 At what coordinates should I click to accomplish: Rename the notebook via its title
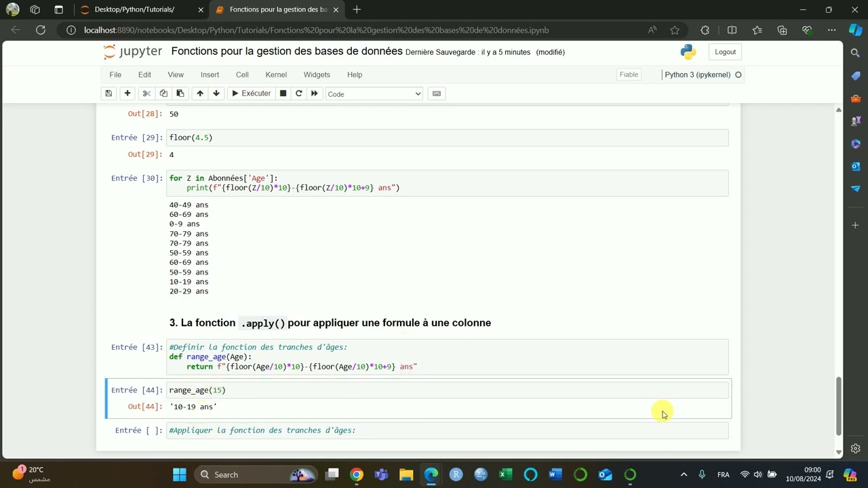[x=287, y=52]
